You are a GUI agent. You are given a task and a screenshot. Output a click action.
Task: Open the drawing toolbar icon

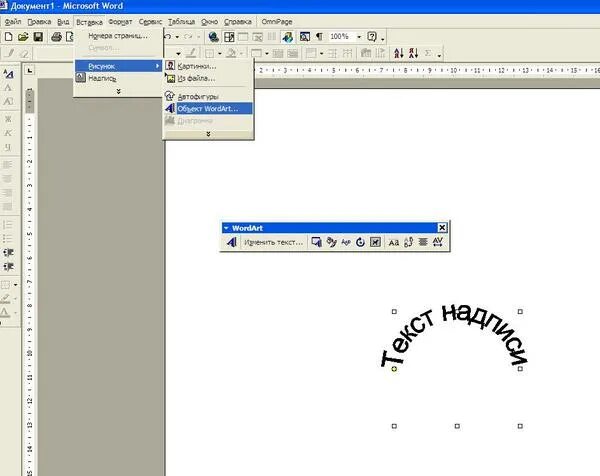point(288,37)
